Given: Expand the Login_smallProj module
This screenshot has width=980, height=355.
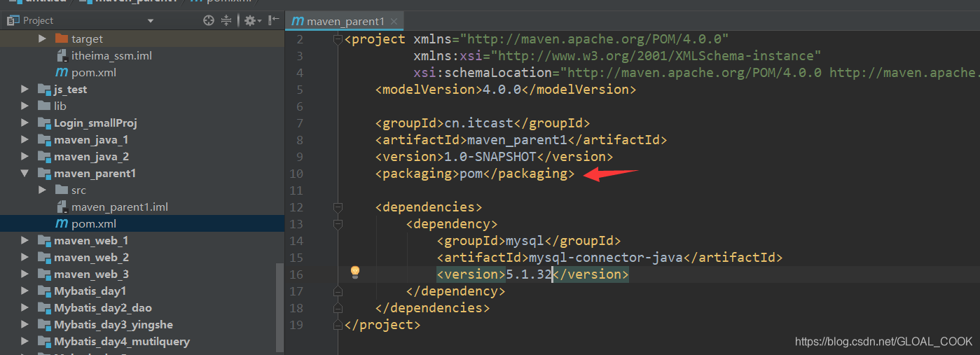Looking at the screenshot, I should pos(25,123).
